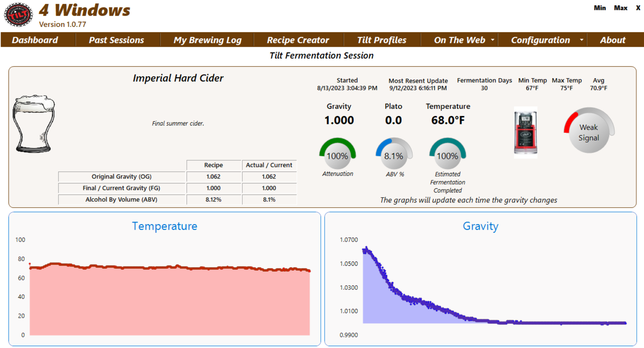Click the Recipe column header
This screenshot has width=644, height=348.
(x=214, y=165)
